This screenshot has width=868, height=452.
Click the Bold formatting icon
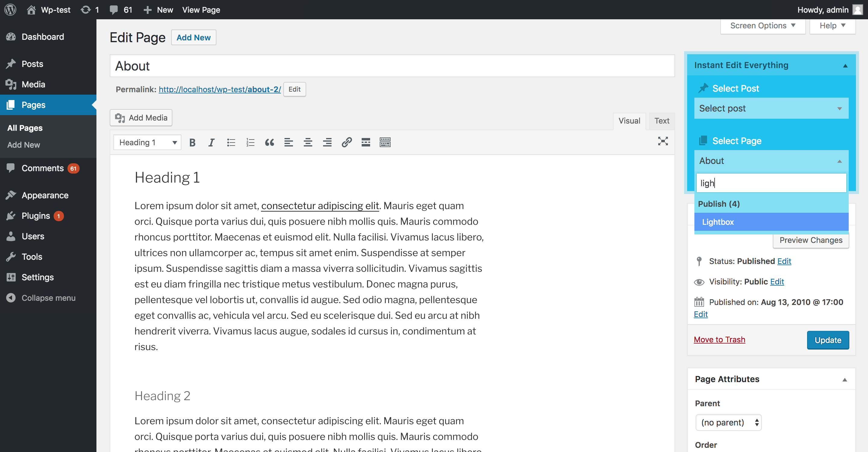coord(192,142)
